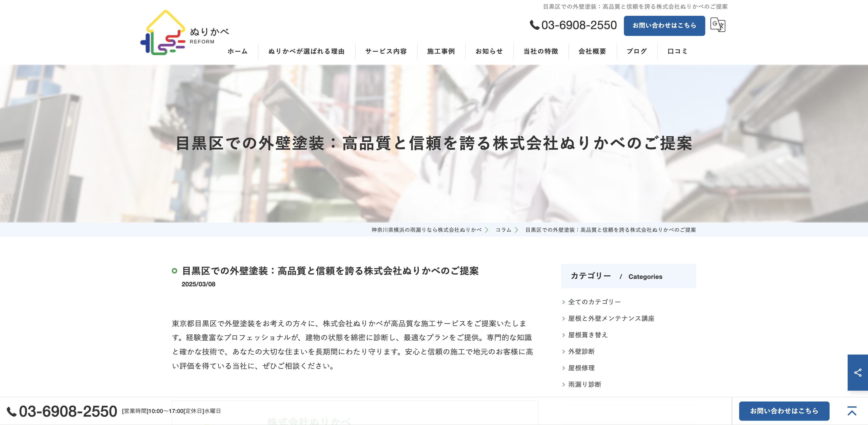Click the intro paragraph starting 東京都目黒区
Viewport: 868px width, 425px height.
click(352, 345)
